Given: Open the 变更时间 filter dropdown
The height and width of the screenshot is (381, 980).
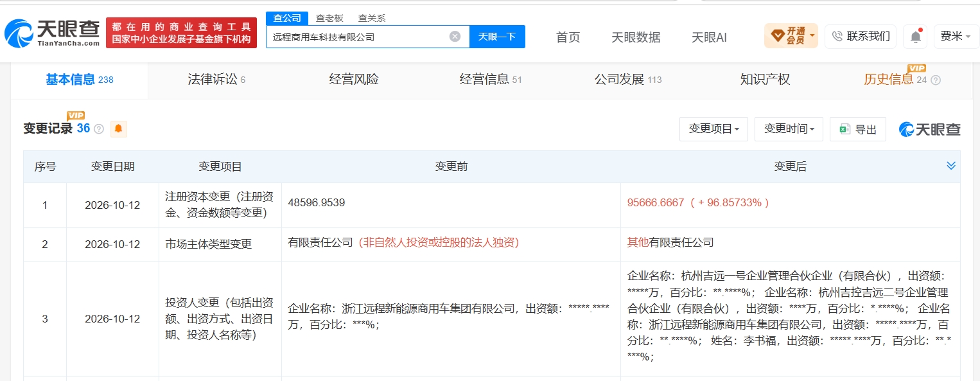Looking at the screenshot, I should click(789, 129).
